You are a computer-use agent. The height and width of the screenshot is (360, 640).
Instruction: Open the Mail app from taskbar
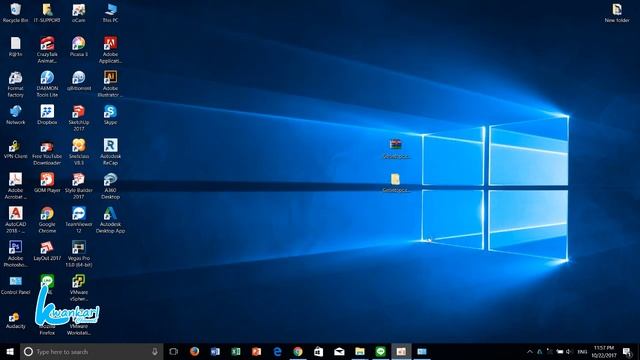(x=339, y=351)
